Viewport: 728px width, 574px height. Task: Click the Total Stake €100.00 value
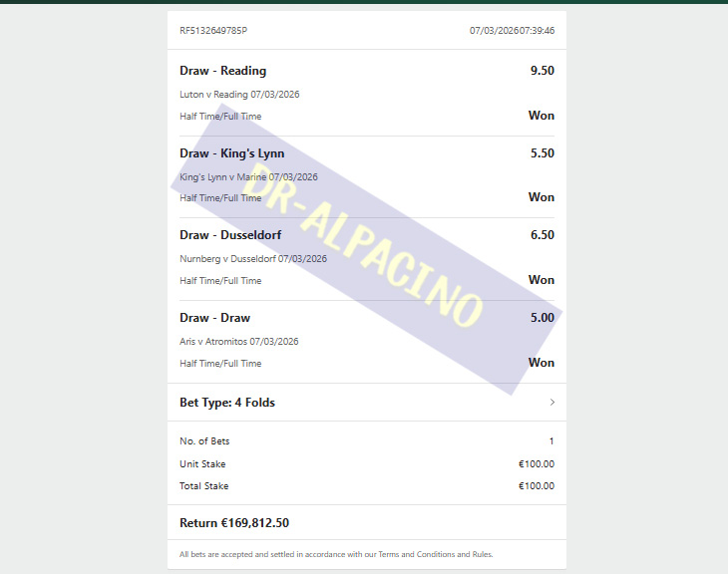tap(537, 486)
